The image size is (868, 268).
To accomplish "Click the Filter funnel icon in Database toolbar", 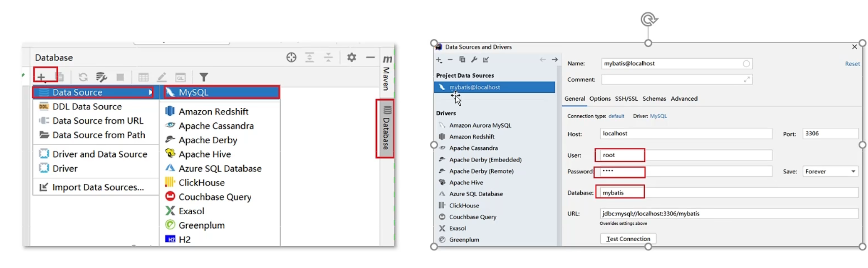I will (203, 77).
